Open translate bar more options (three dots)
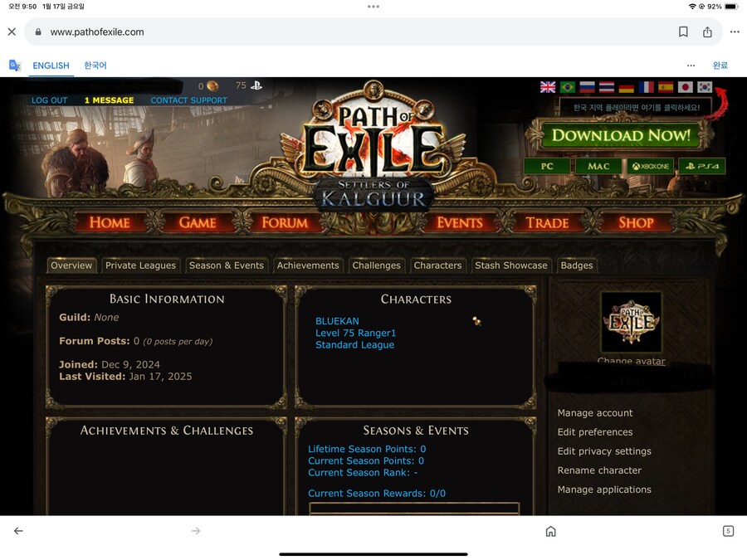Image resolution: width=747 pixels, height=560 pixels. point(691,66)
